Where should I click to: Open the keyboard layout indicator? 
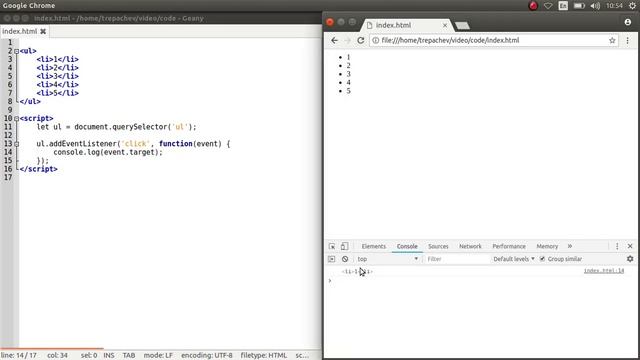563,6
